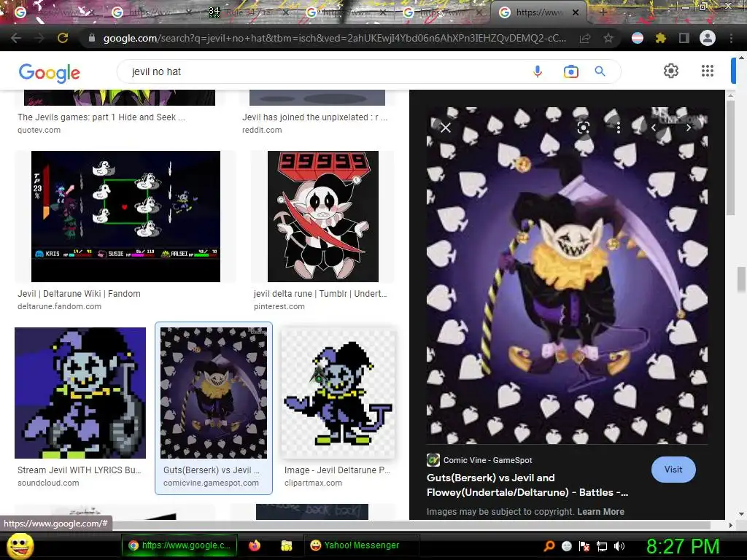Screen dimensions: 747x560
Task: Close the active Google tab
Action: coord(576,12)
